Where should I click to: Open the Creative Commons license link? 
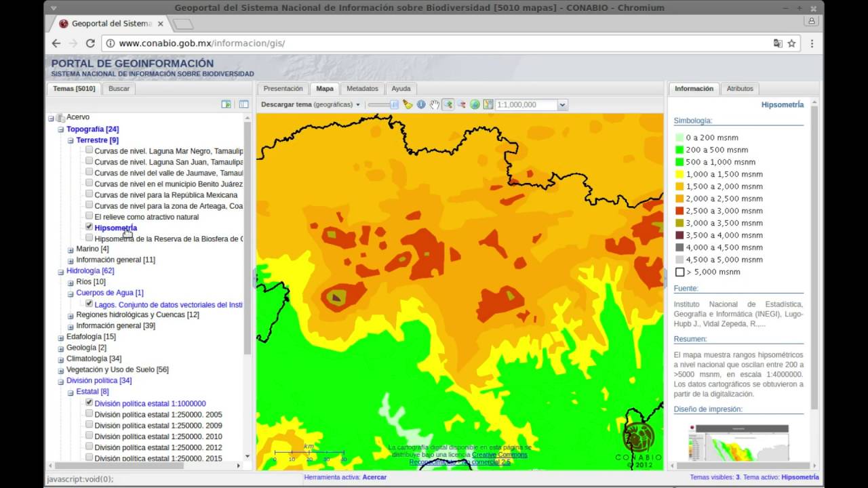click(x=499, y=455)
